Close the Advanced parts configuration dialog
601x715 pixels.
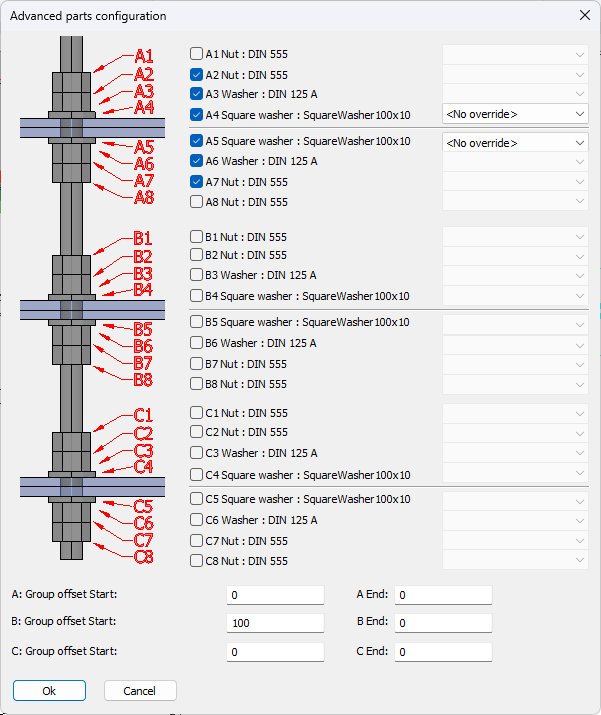584,15
